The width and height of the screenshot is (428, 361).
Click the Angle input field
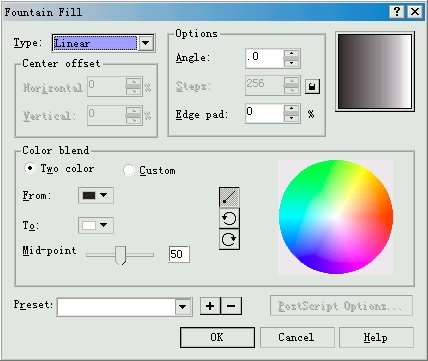point(265,58)
